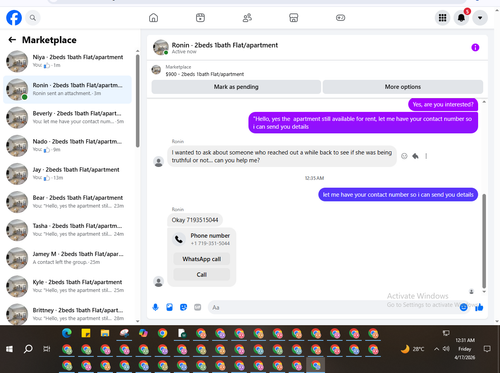Open more menu on Ronin's message

(426, 156)
